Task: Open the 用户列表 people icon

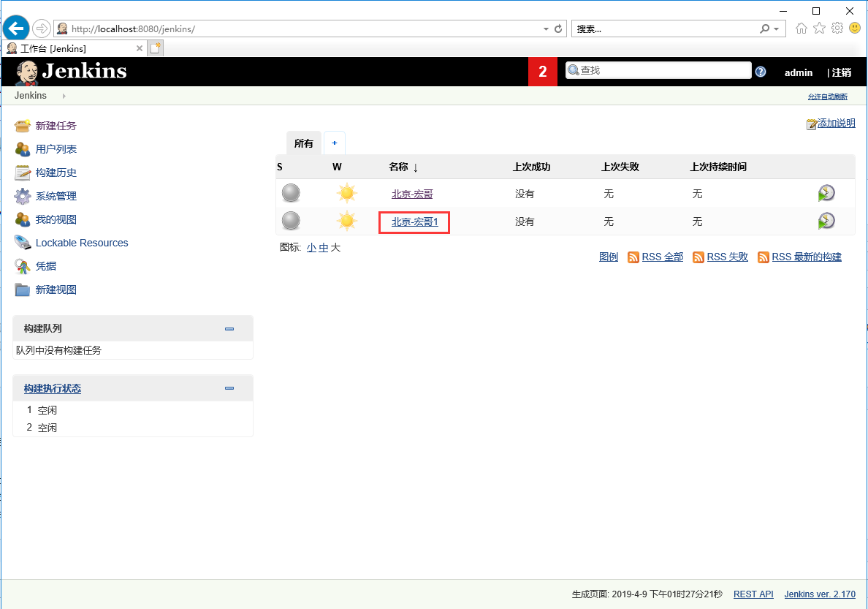Action: pyautogui.click(x=23, y=149)
